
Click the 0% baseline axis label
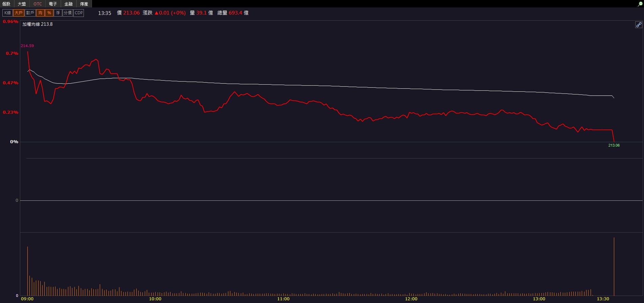click(x=14, y=142)
